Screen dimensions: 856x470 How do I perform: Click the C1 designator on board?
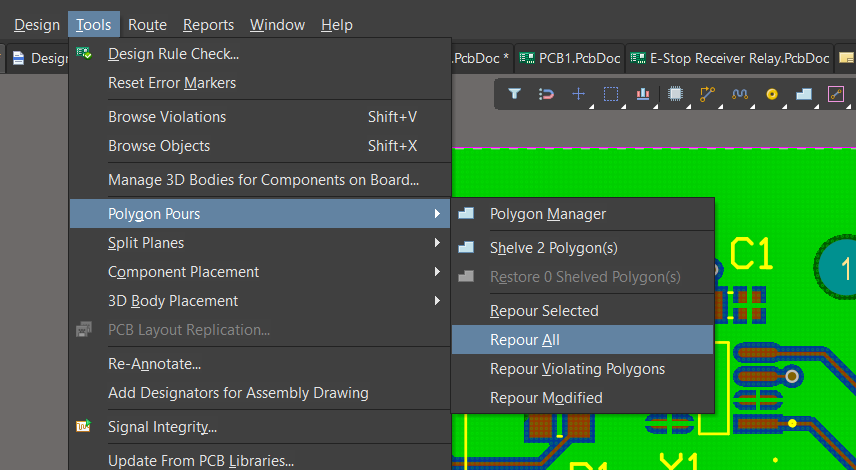pyautogui.click(x=752, y=254)
